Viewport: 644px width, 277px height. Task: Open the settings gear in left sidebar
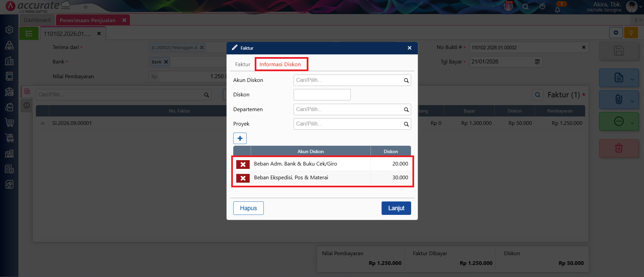click(x=9, y=30)
